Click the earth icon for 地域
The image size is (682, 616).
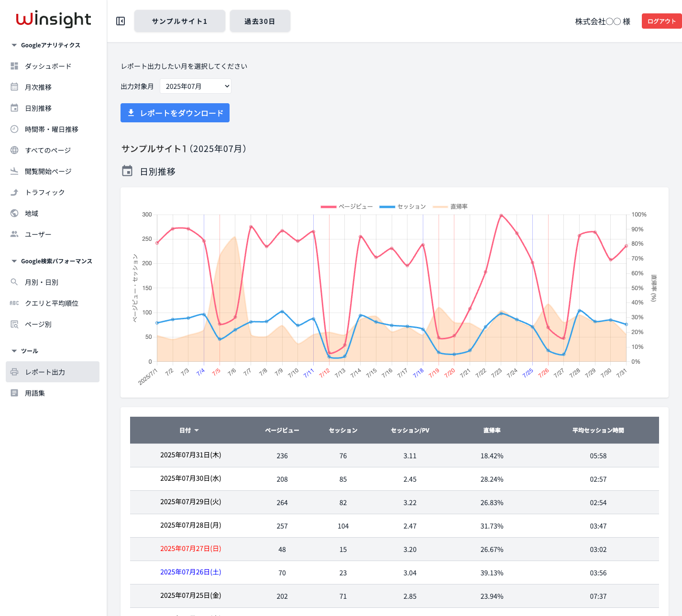click(x=14, y=213)
